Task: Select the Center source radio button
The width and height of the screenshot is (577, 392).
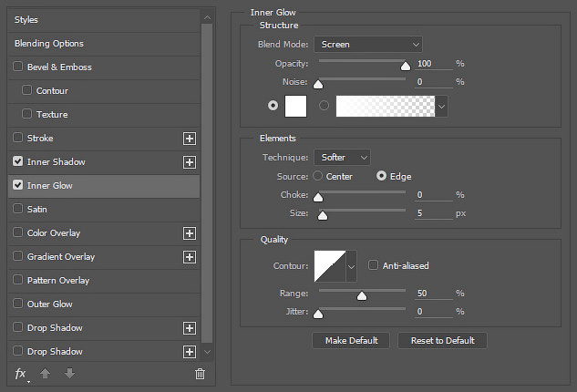Action: tap(317, 176)
